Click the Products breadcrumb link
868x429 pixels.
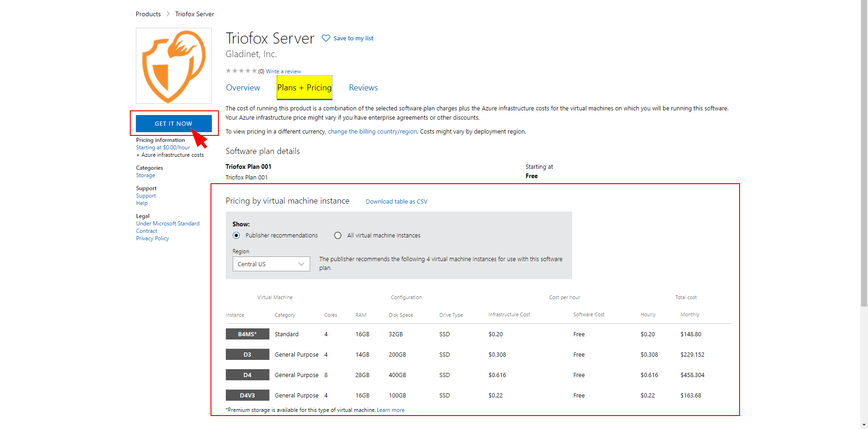point(148,14)
